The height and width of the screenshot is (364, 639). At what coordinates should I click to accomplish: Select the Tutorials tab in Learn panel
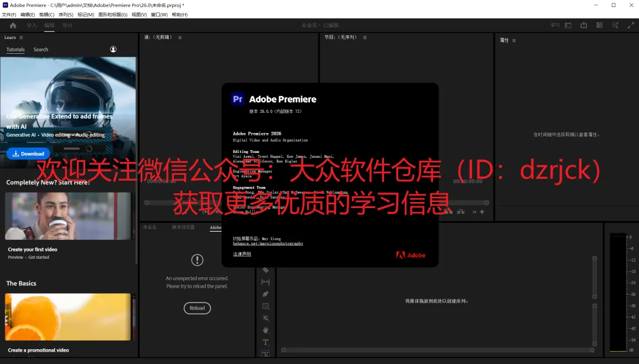[x=15, y=49]
